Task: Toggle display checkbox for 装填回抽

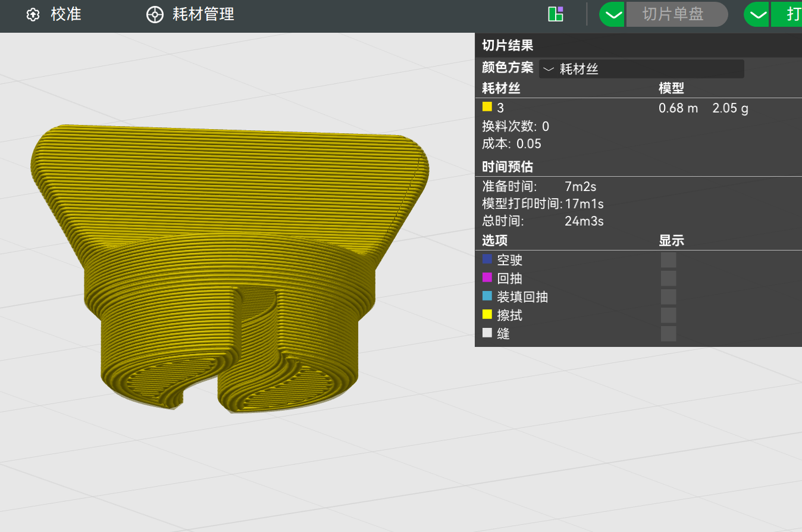Action: point(668,297)
